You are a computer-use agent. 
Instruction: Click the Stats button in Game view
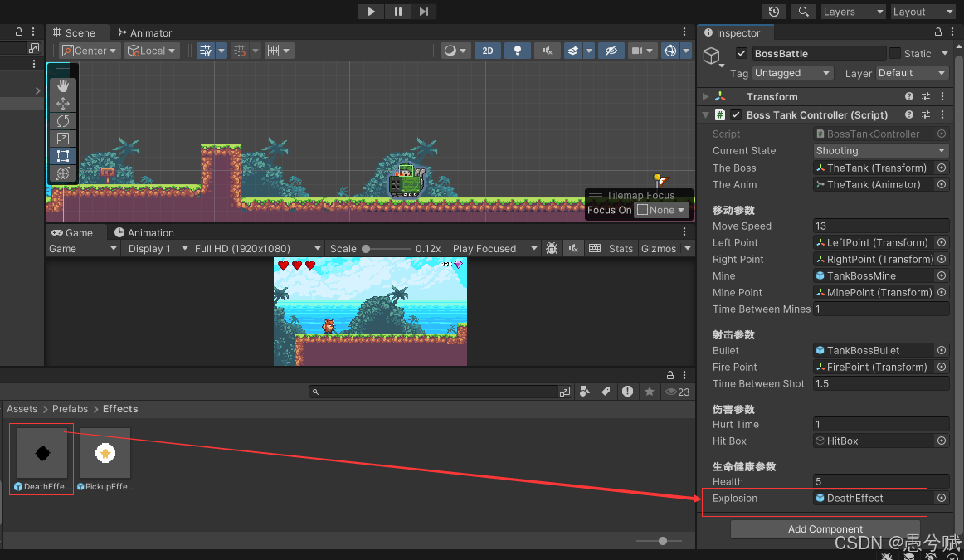click(621, 248)
